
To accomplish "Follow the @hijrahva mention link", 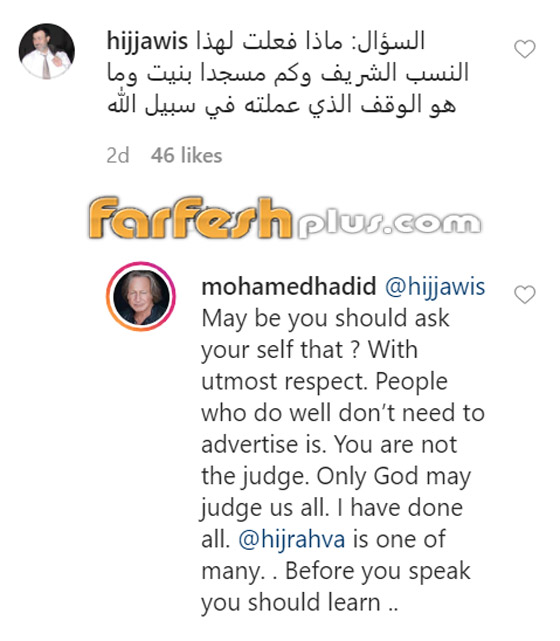I will [292, 539].
